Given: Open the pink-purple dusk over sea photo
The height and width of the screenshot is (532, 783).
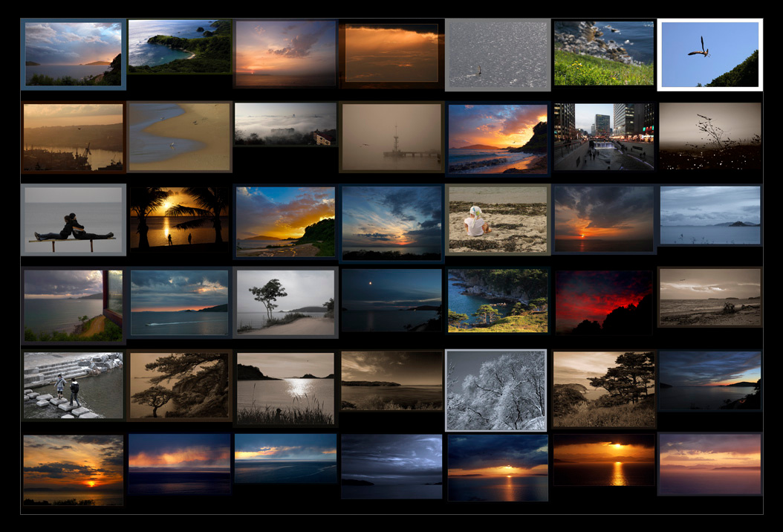Looking at the screenshot, I should pos(709,464).
